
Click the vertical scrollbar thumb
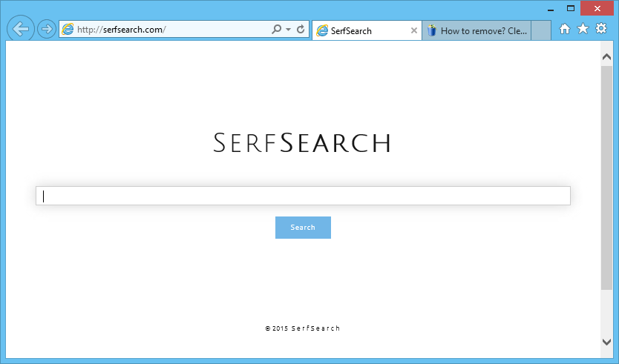tap(607, 177)
